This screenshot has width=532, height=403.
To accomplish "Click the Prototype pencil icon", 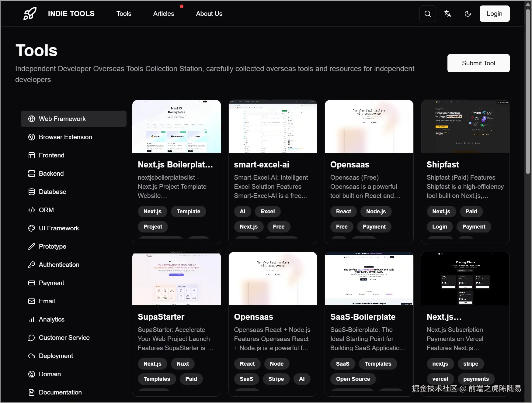I will coord(32,246).
